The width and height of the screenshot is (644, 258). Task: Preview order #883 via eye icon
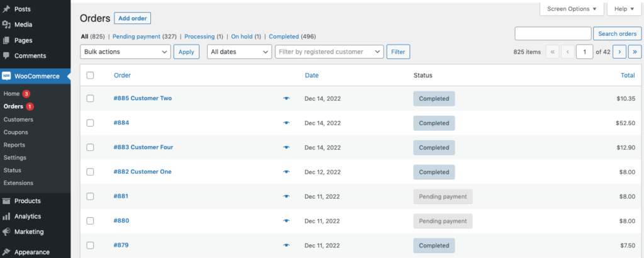286,147
